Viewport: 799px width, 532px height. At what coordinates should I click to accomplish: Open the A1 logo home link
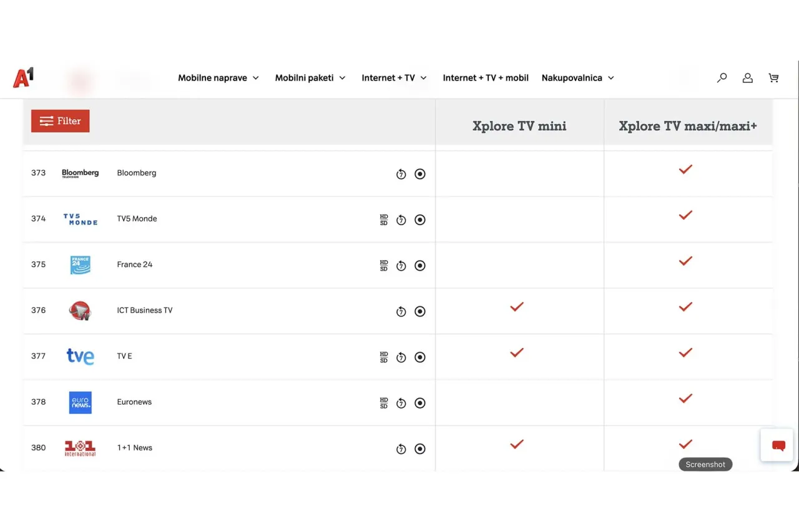coord(23,78)
